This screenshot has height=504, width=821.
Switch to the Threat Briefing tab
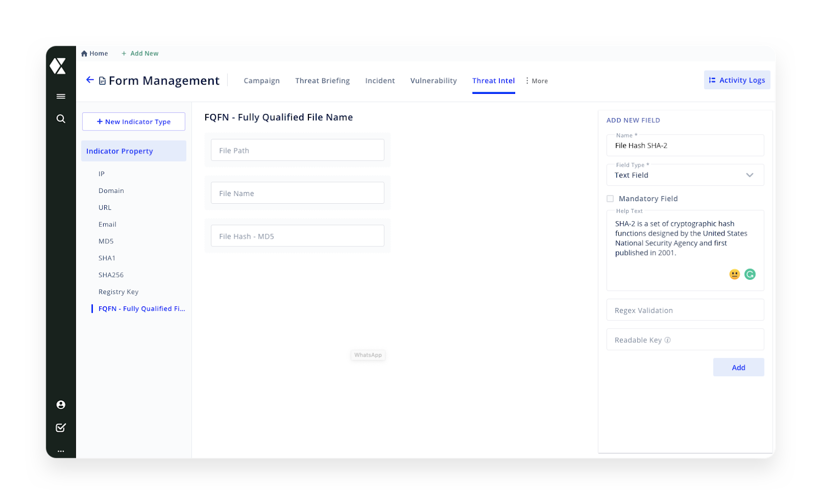point(322,81)
